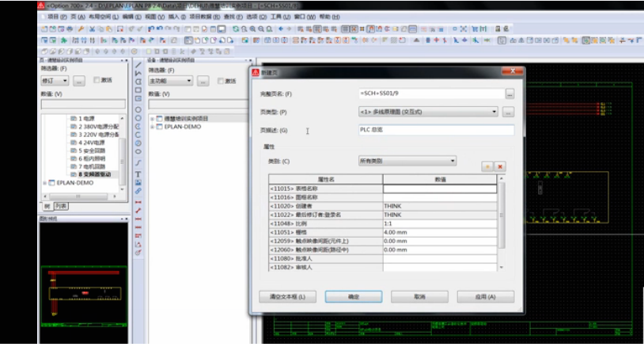644x362 pixels.
Task: Expand EPLAN-DEMO node in device tree
Action: point(153,127)
